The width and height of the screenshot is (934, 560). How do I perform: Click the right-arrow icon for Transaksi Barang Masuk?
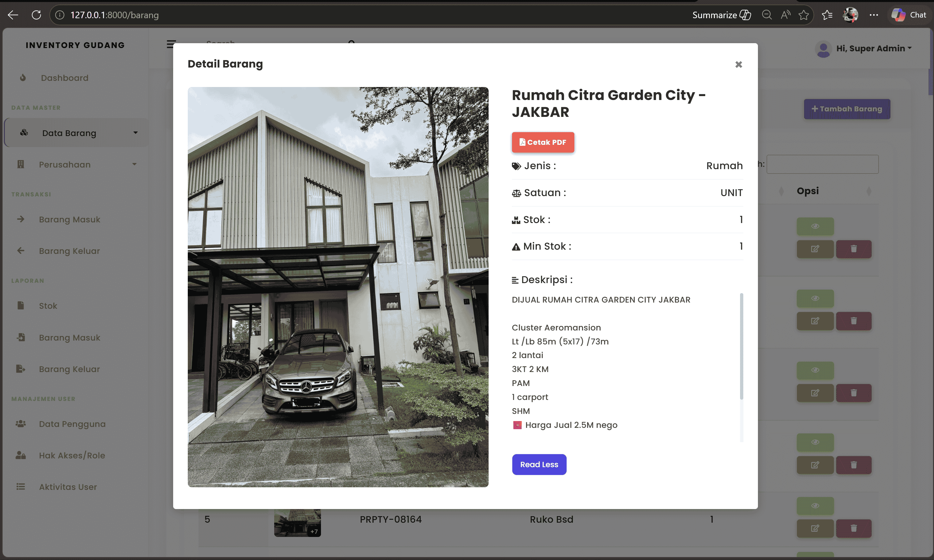coord(21,219)
